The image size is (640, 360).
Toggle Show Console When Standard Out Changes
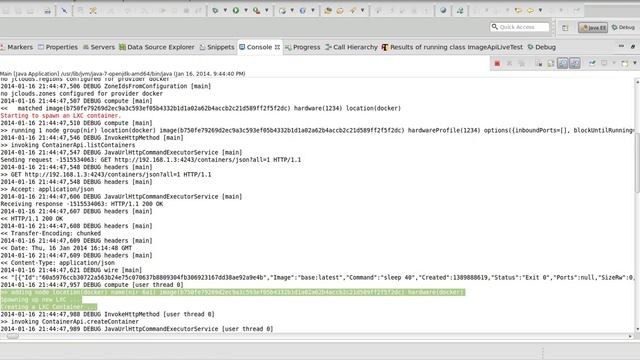coord(563,63)
